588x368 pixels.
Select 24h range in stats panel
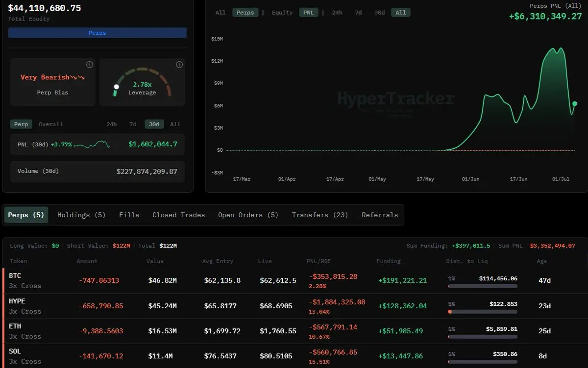111,124
